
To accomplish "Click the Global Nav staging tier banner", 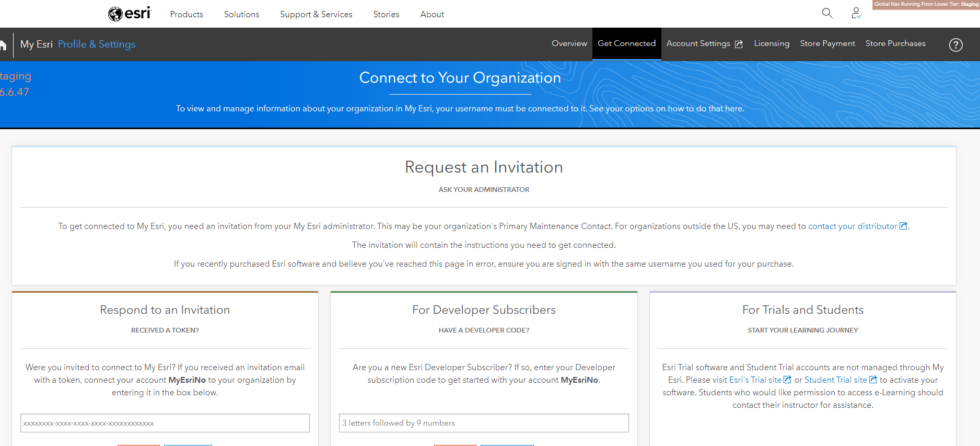I will point(926,5).
